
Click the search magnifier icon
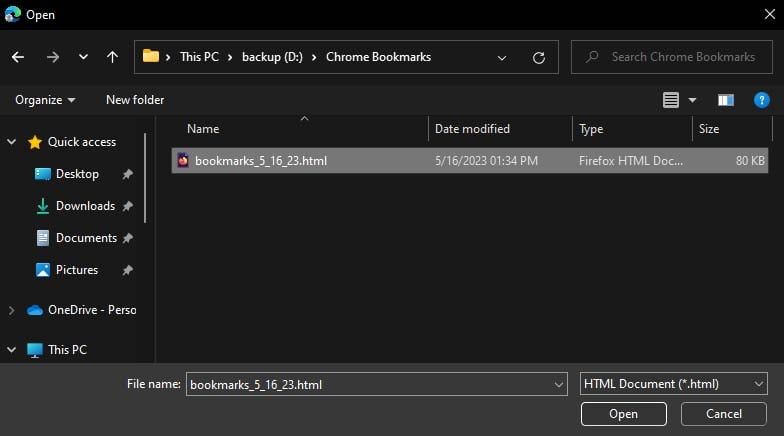click(592, 56)
